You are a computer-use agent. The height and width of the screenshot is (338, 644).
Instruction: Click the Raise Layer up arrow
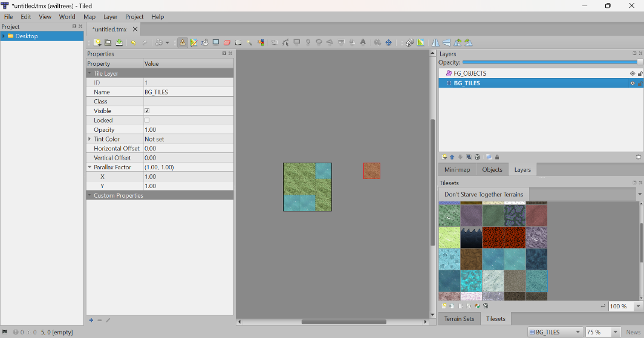(x=452, y=157)
